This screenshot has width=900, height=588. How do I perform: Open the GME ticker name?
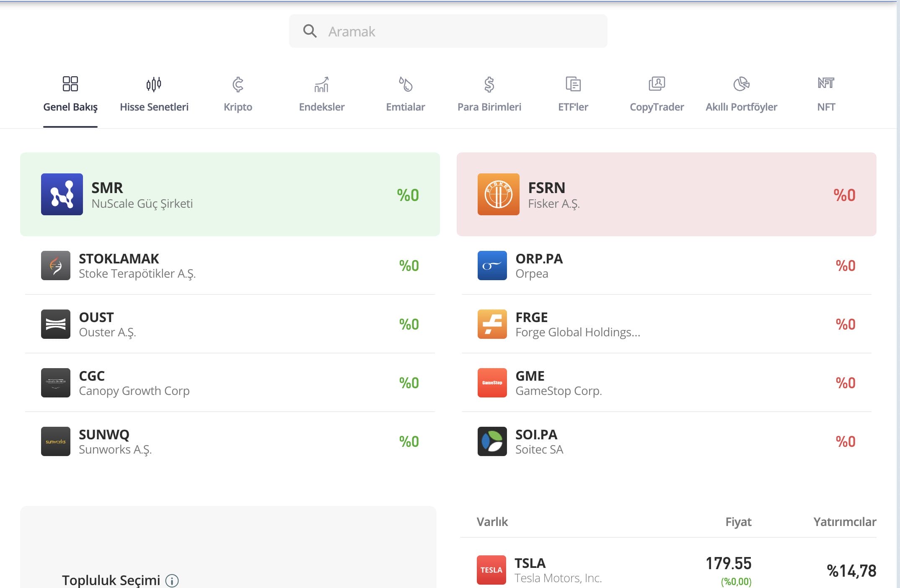coord(530,376)
